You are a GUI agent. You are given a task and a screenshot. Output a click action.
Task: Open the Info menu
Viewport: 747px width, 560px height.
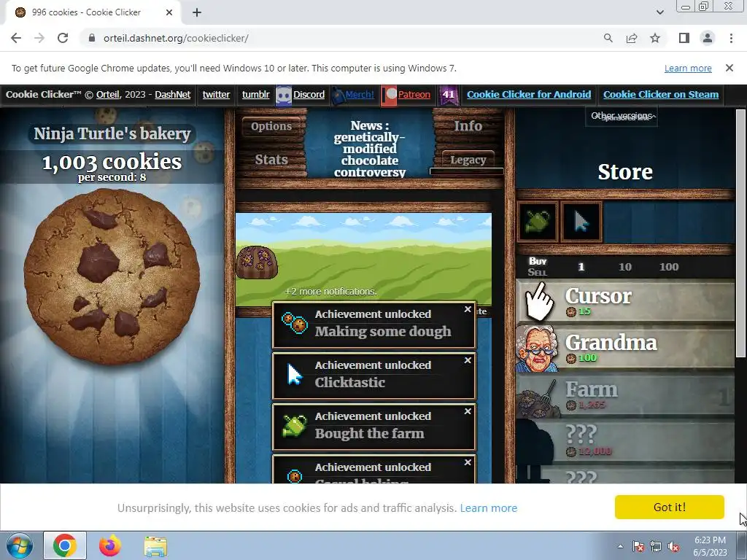(468, 126)
